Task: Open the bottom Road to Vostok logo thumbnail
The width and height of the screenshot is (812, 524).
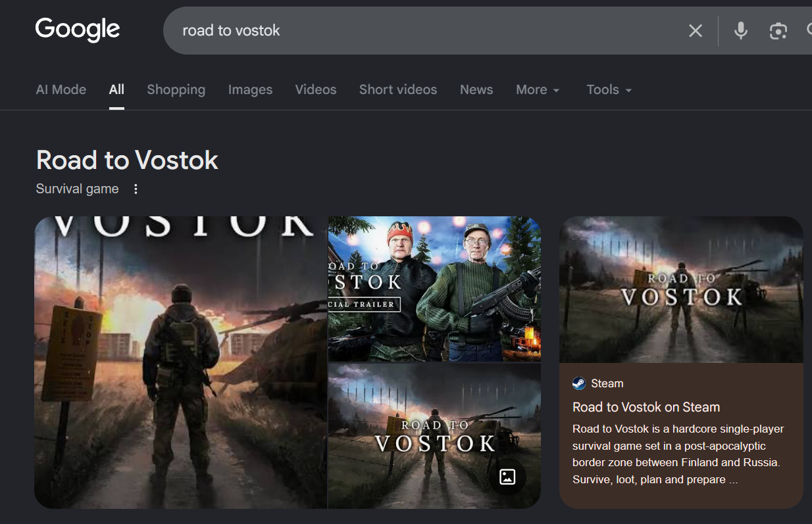Action: (434, 437)
